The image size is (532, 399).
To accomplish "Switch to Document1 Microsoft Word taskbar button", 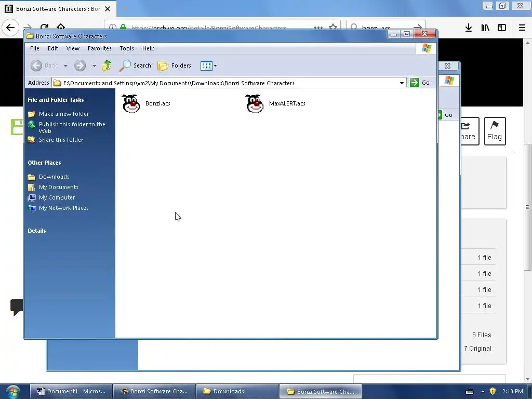I will 72,392.
